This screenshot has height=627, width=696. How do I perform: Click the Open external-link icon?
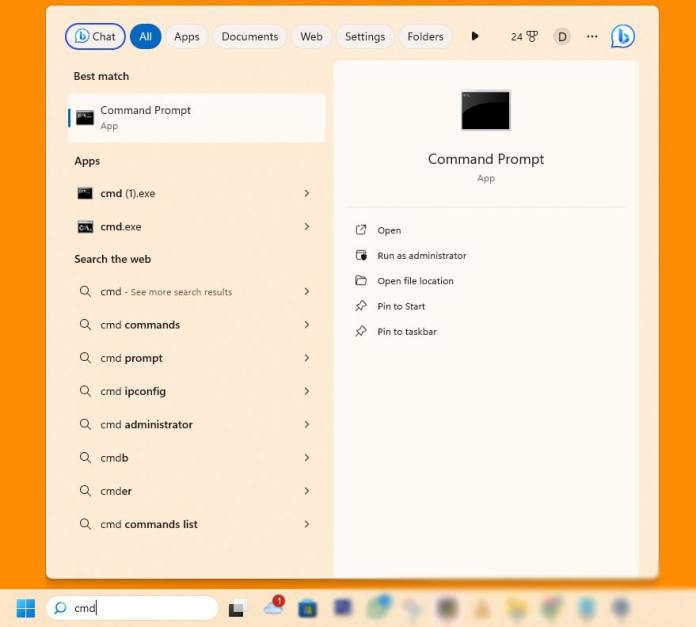tap(361, 230)
